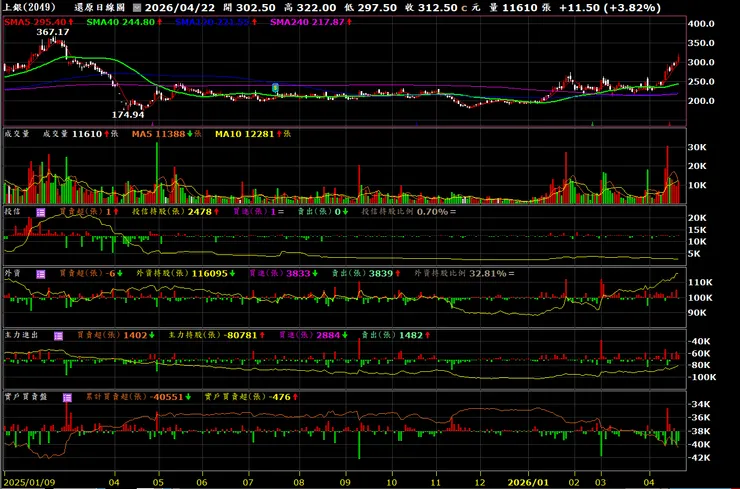The height and width of the screenshot is (489, 740).
Task: Click the 2026/01 label on time axis
Action: 528,482
